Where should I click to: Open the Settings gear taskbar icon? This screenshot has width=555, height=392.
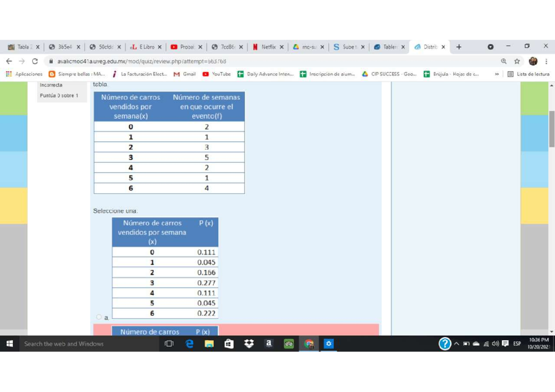[329, 344]
